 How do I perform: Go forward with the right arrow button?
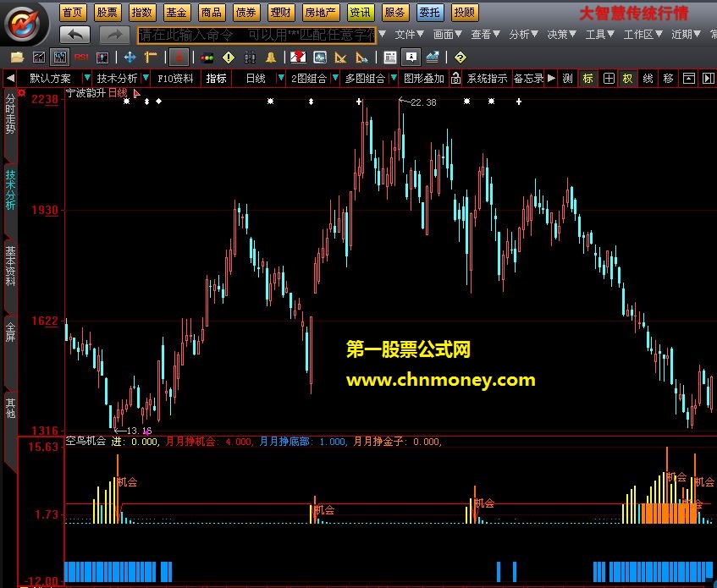[114, 35]
